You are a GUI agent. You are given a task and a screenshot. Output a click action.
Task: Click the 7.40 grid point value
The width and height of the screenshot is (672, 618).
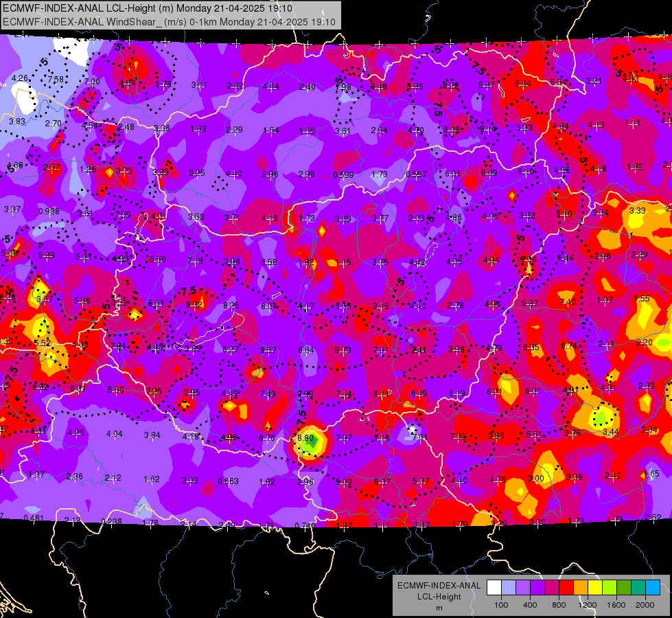568,302
